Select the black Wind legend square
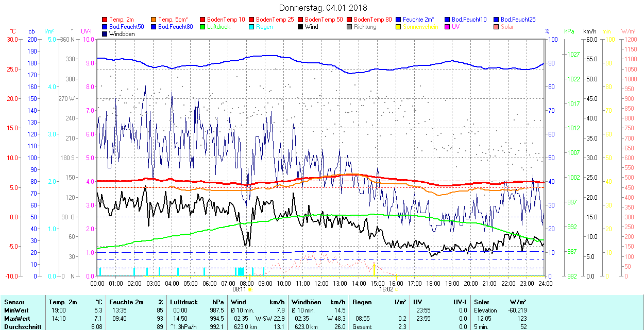644x330 pixels. coord(300,27)
